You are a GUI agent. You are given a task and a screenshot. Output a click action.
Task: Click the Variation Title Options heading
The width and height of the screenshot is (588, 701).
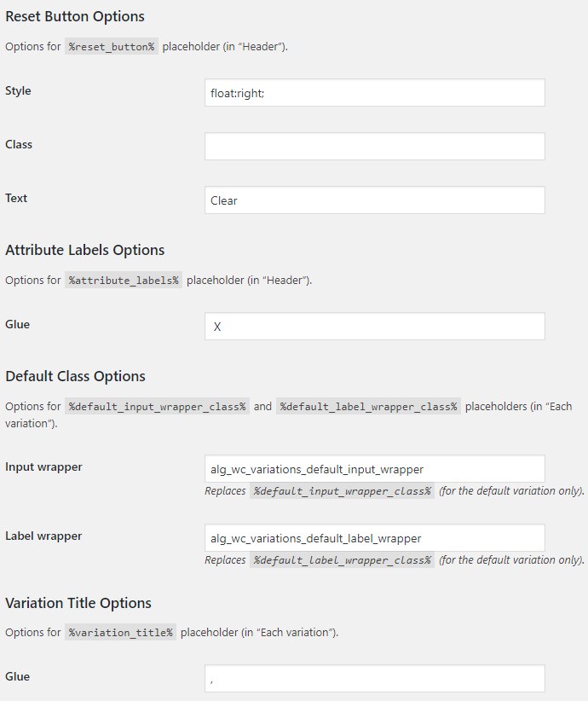coord(78,603)
